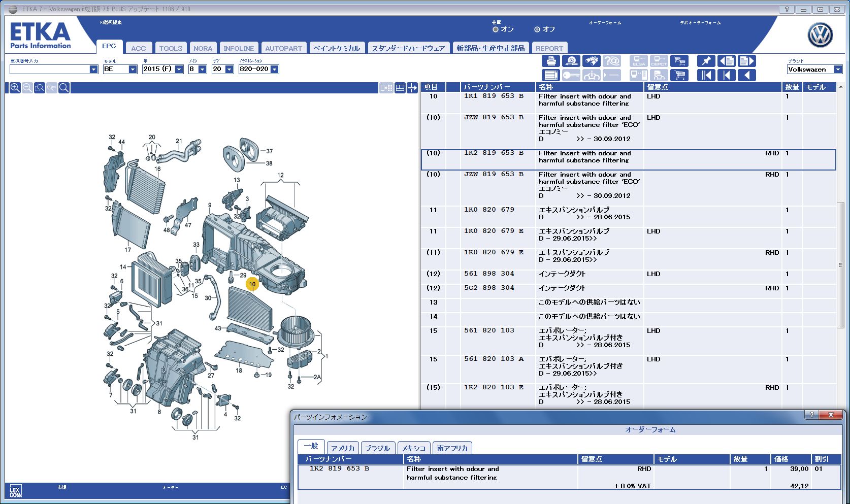
Task: Click the plain left triangle back icon
Action: [x=746, y=75]
